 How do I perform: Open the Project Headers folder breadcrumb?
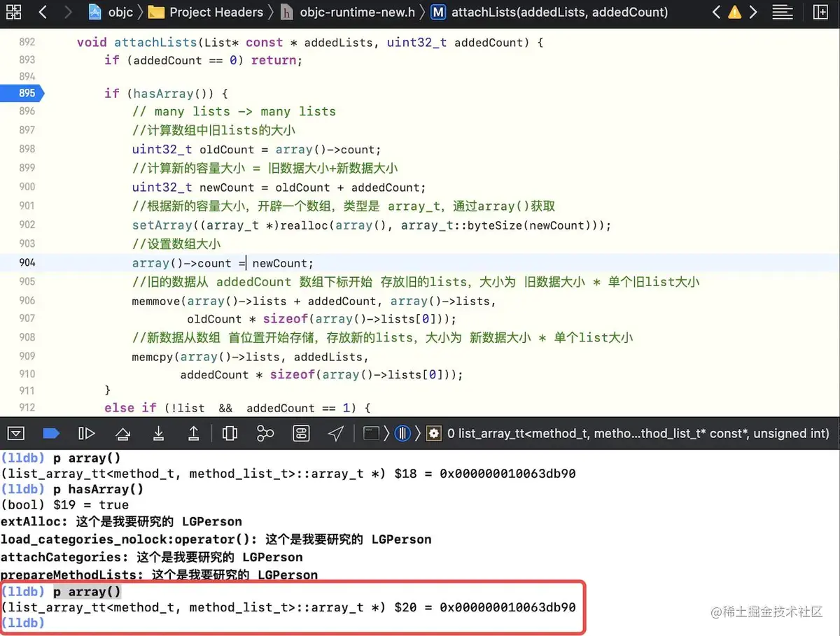[206, 12]
